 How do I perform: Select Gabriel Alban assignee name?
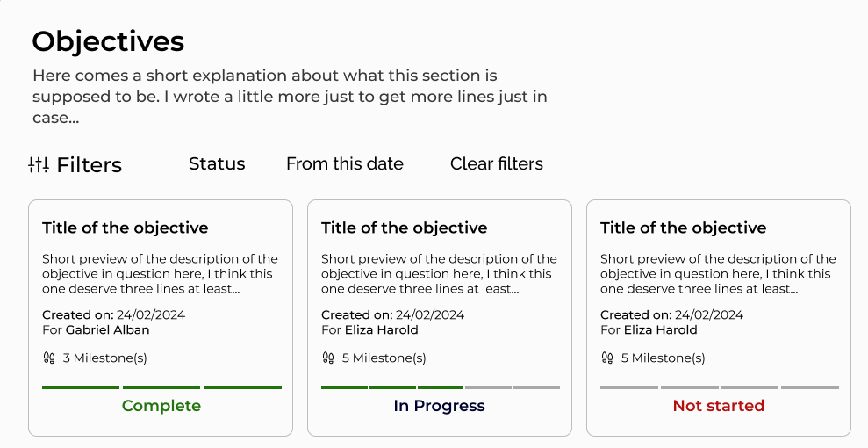(108, 330)
